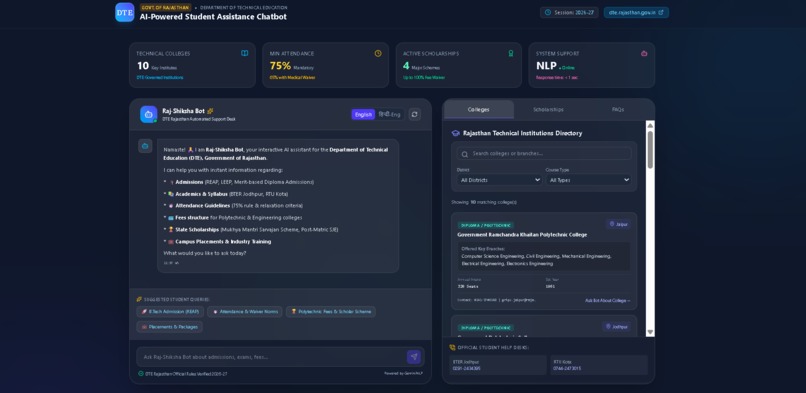The width and height of the screenshot is (806, 393).
Task: Click the external link icon beside dte.rajasthan.gov.in
Action: (661, 12)
